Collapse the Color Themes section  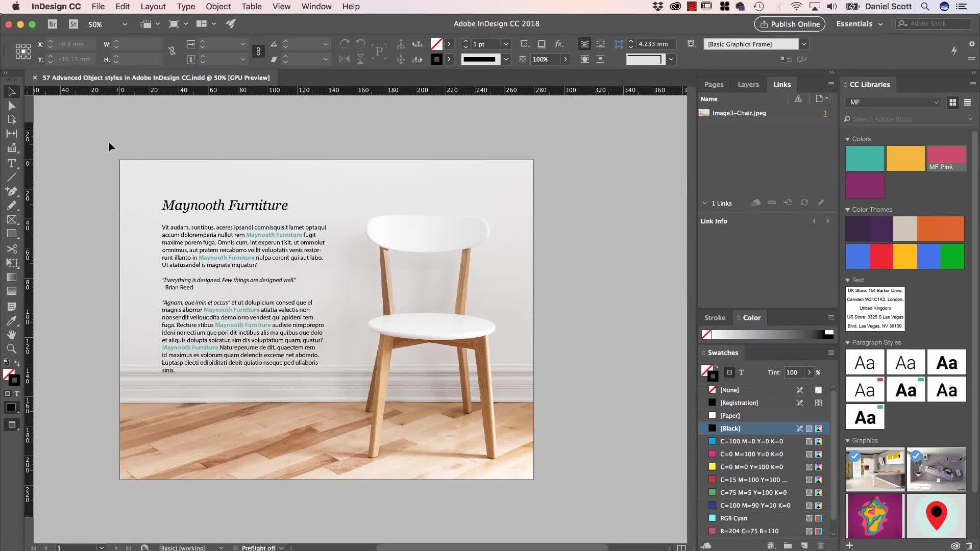point(848,210)
